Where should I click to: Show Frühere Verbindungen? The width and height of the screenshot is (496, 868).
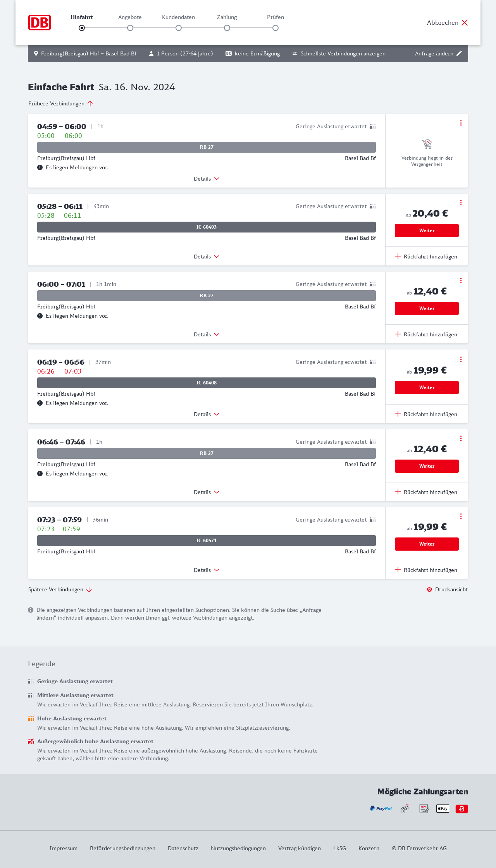pos(61,103)
